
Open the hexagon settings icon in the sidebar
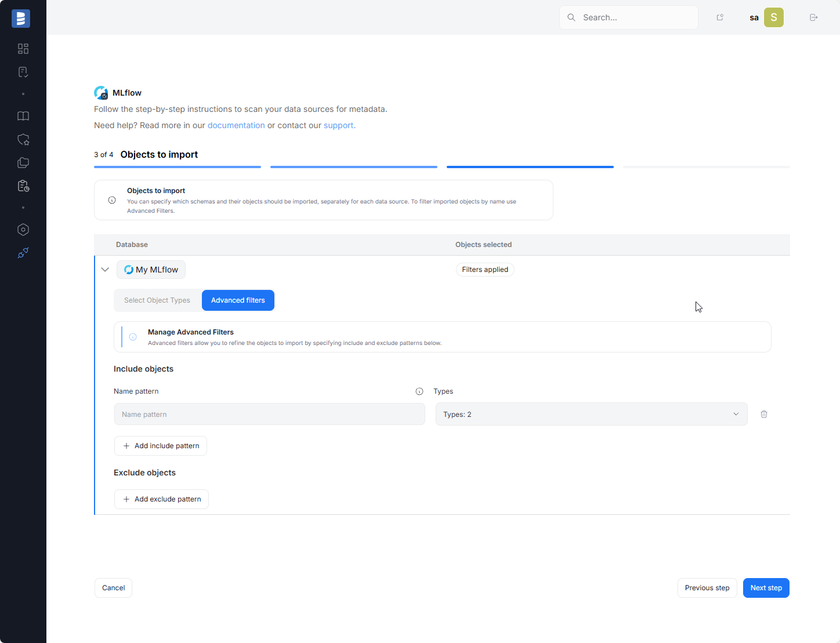coord(23,230)
